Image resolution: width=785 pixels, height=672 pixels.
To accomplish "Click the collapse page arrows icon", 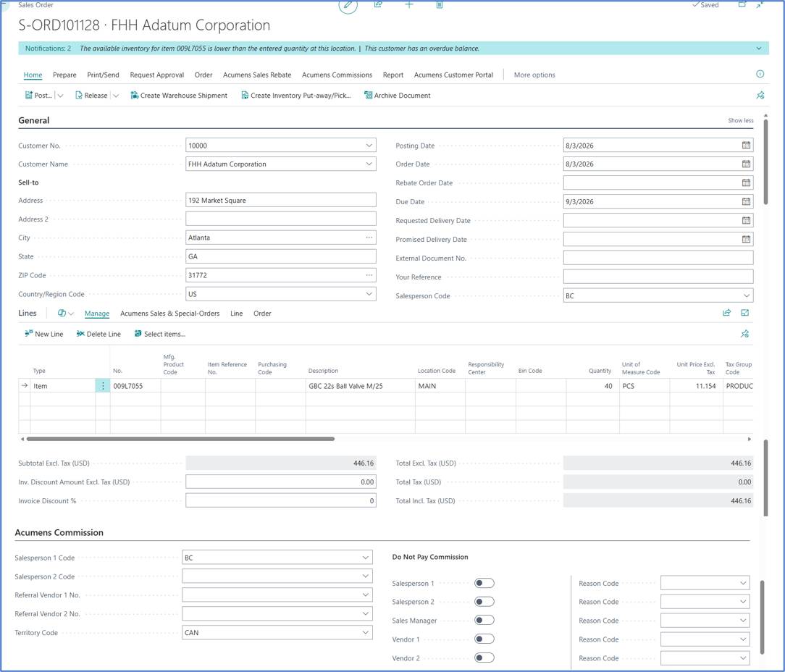I will coord(760,4).
